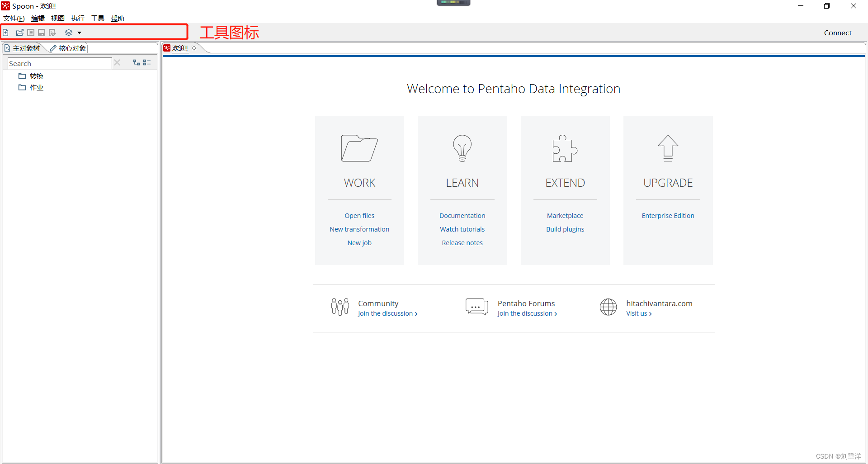
Task: Click the EXTEND puzzle piece icon
Action: pyautogui.click(x=565, y=148)
